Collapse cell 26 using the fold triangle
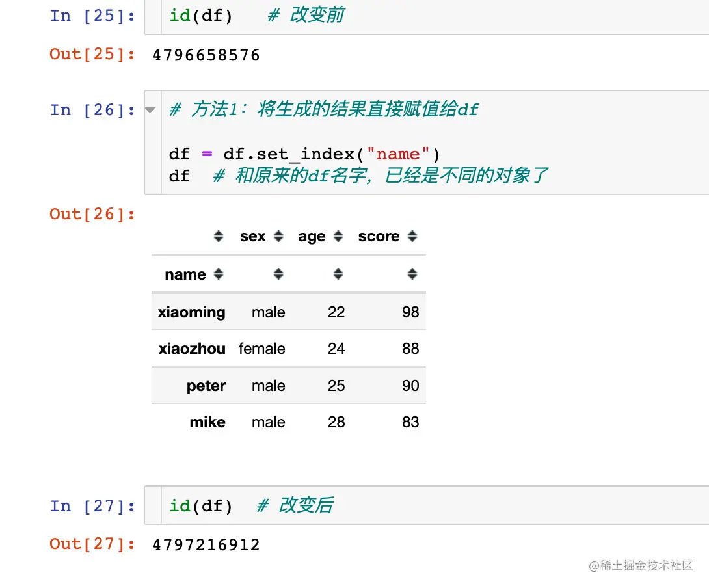 point(150,110)
